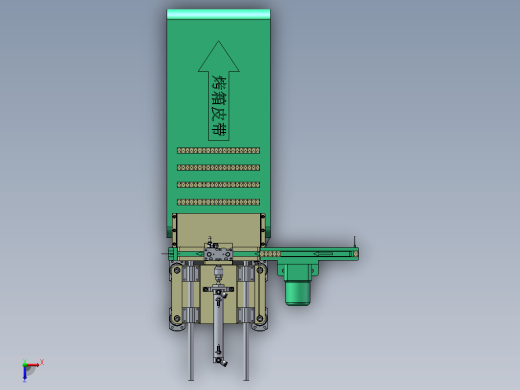Screen dimensions: 520x390
Task: Select the arrowhead outline on the green belt
Action: (x=219, y=56)
